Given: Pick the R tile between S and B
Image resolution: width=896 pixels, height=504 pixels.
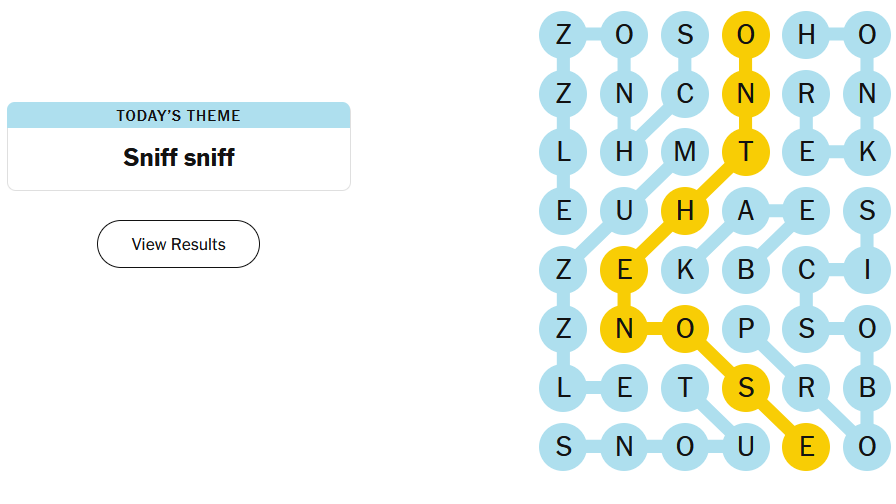Looking at the screenshot, I should [806, 387].
